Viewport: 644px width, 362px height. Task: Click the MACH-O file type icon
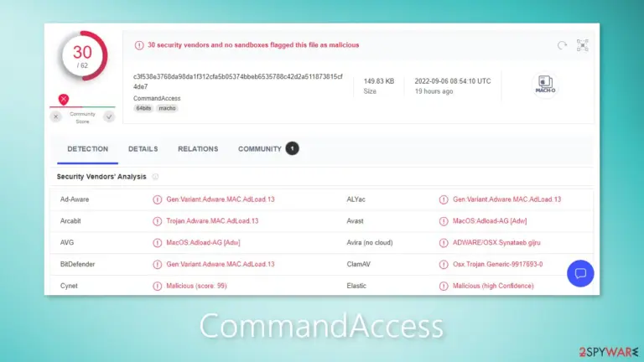point(545,85)
